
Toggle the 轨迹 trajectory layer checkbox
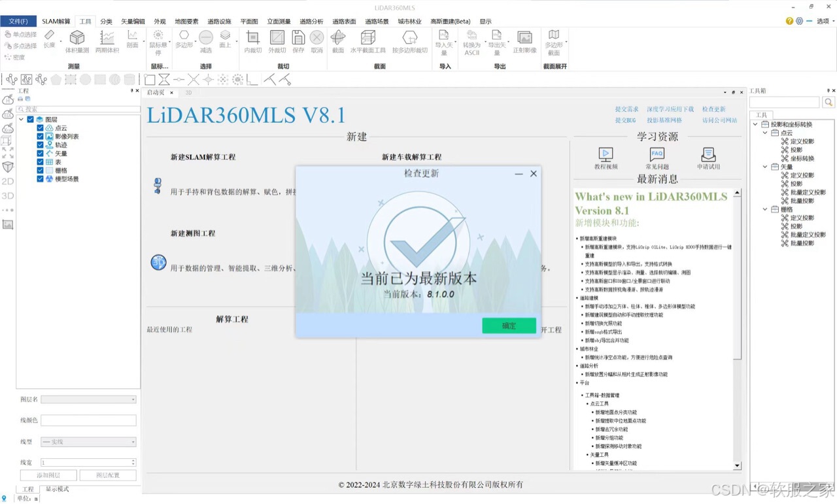click(41, 145)
